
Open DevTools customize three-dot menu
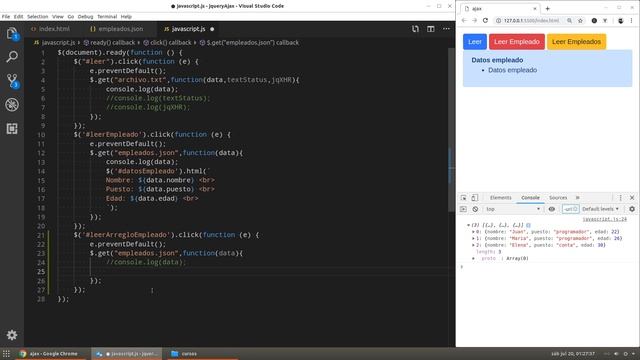coord(620,198)
